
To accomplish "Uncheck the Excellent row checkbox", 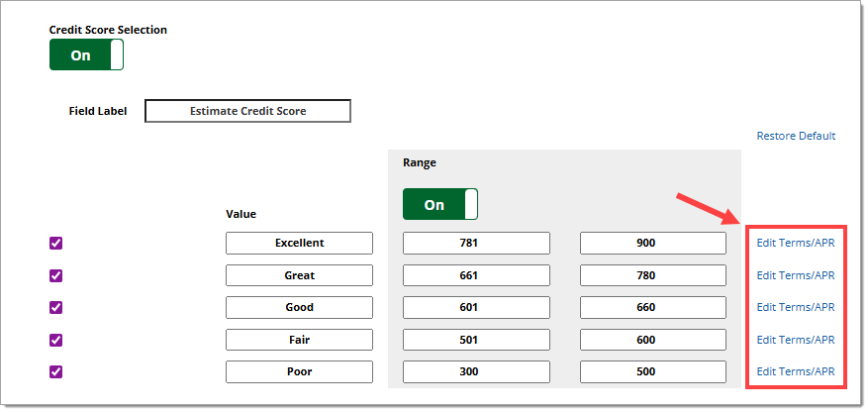I will pyautogui.click(x=56, y=244).
